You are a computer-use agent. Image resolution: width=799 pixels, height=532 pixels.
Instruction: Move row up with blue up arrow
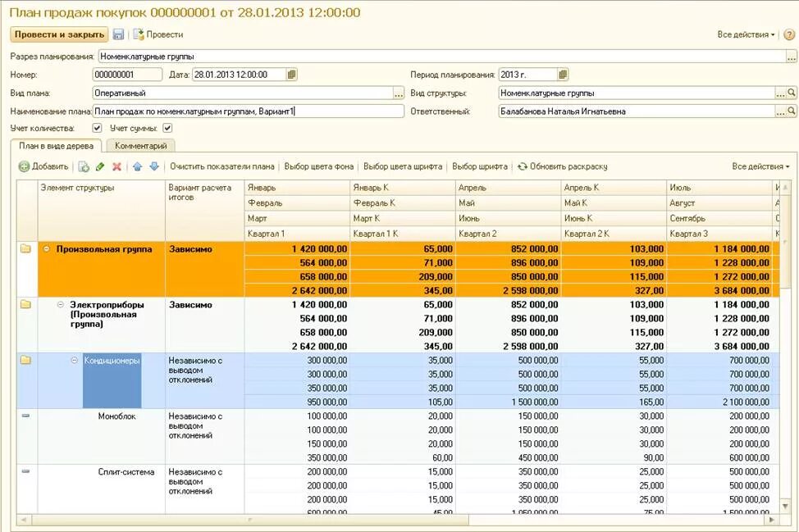coord(137,166)
